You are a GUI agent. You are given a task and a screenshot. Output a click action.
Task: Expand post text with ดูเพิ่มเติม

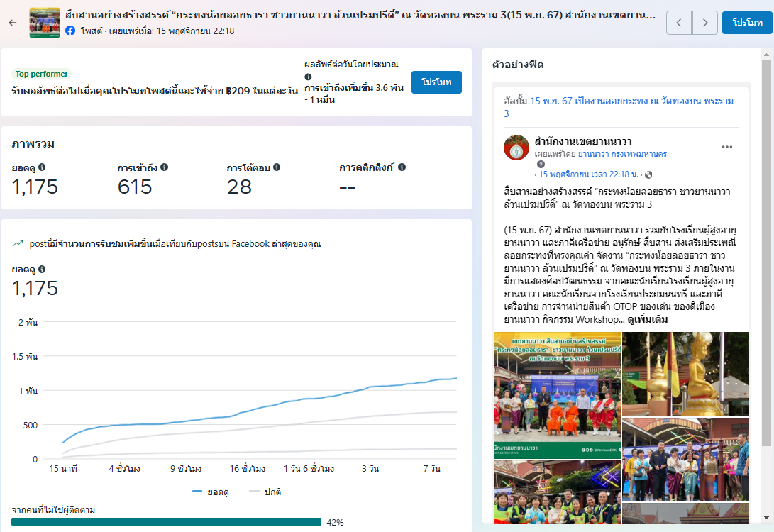[x=647, y=320]
